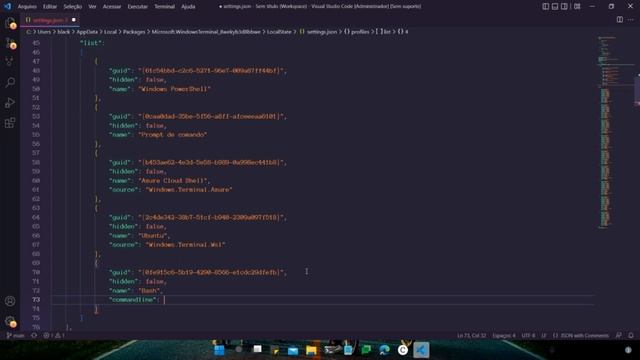Open the Ajuda menu
Screen dimensions: 640x360
[188, 6]
